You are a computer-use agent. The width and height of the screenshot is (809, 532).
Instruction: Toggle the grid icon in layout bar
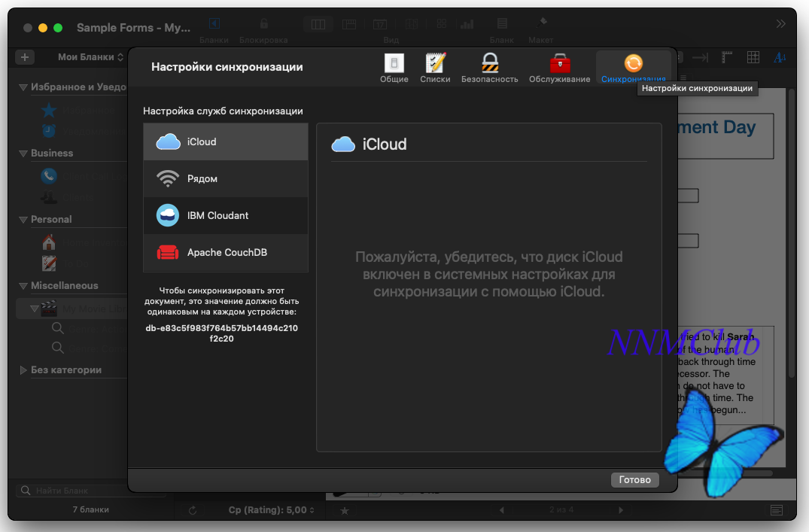click(x=753, y=57)
